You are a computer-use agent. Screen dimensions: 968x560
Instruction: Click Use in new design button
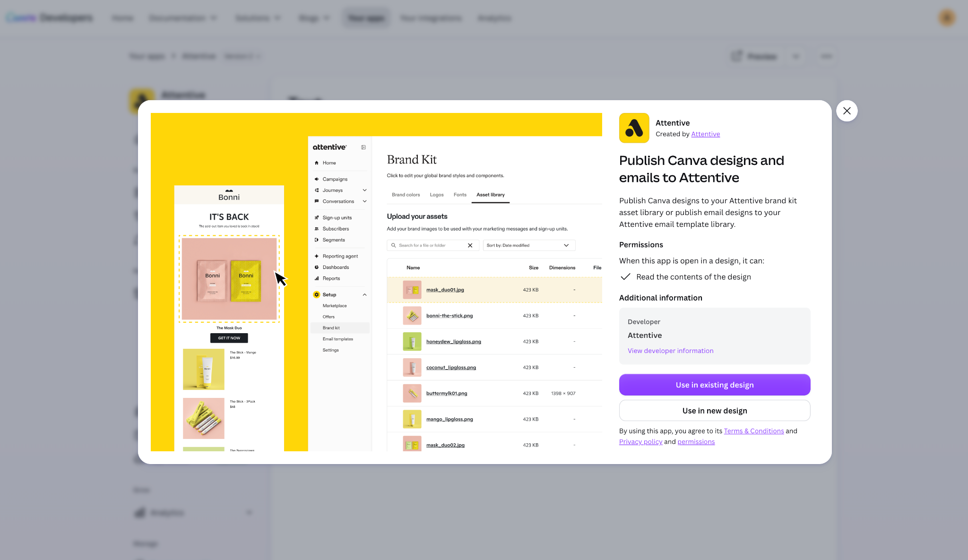[715, 411]
